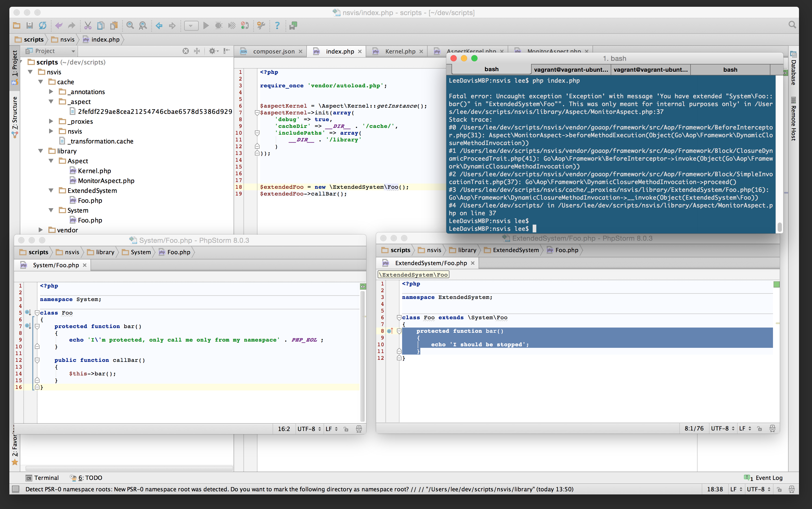The image size is (812, 509).
Task: Click the scroll from source target icon
Action: pos(185,51)
